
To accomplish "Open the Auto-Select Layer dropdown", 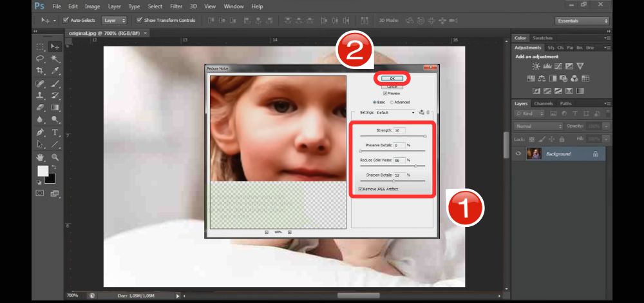I will pos(114,20).
